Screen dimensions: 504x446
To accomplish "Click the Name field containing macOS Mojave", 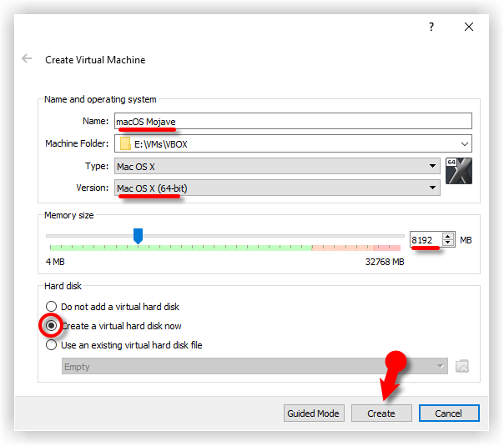I will tap(292, 122).
